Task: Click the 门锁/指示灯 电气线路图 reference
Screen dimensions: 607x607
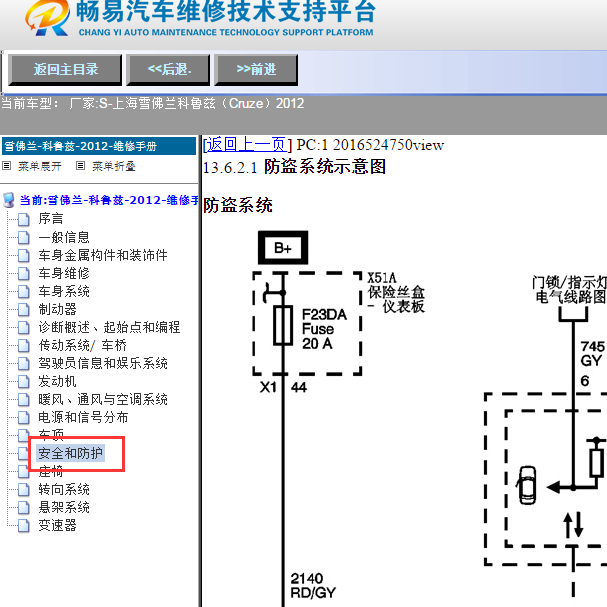Action: click(569, 290)
